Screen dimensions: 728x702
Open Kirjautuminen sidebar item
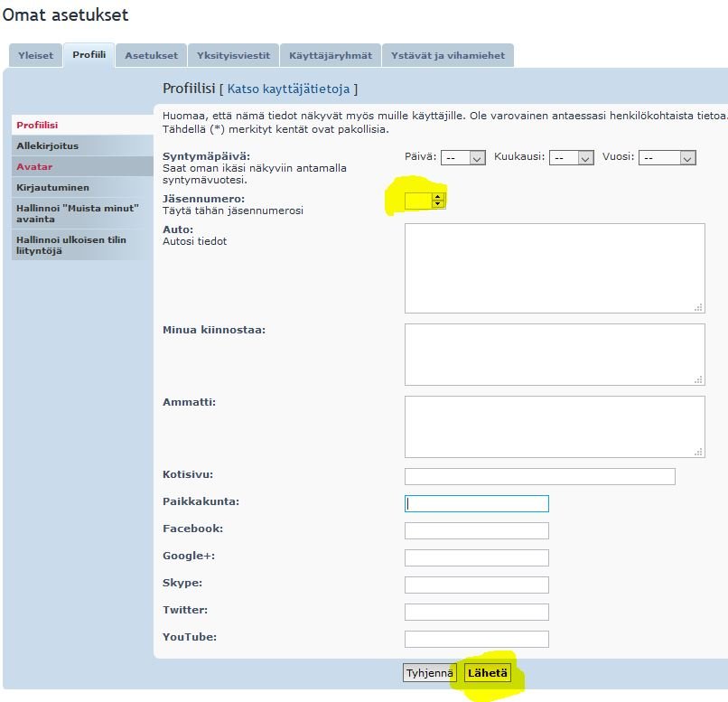point(52,187)
